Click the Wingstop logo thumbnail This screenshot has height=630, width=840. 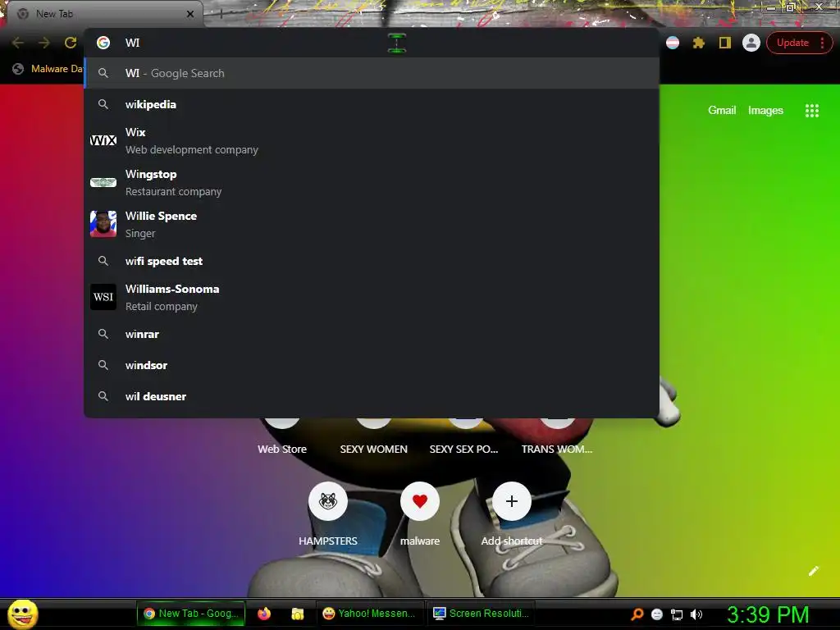(x=103, y=183)
